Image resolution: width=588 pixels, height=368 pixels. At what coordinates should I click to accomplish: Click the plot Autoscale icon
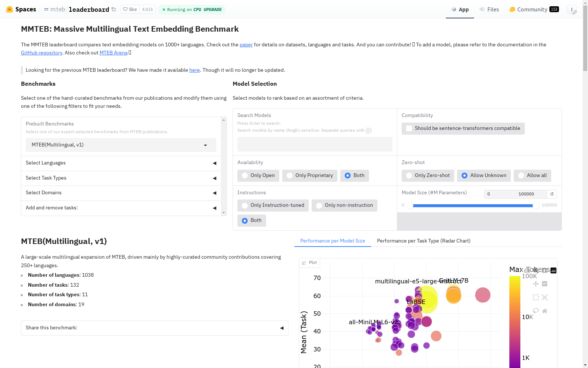click(x=545, y=297)
